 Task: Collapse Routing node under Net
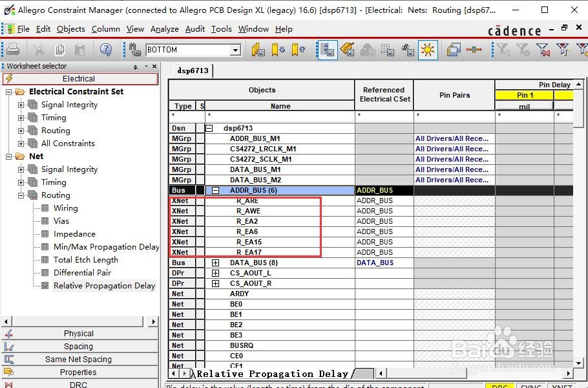21,195
